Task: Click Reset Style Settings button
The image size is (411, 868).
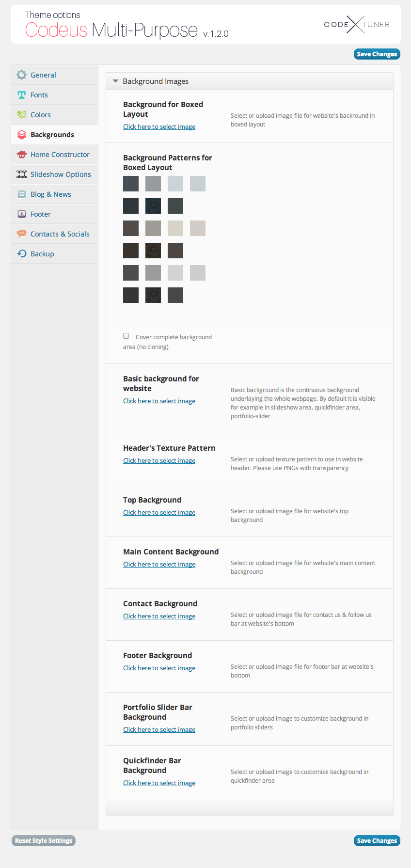Action: coord(44,841)
